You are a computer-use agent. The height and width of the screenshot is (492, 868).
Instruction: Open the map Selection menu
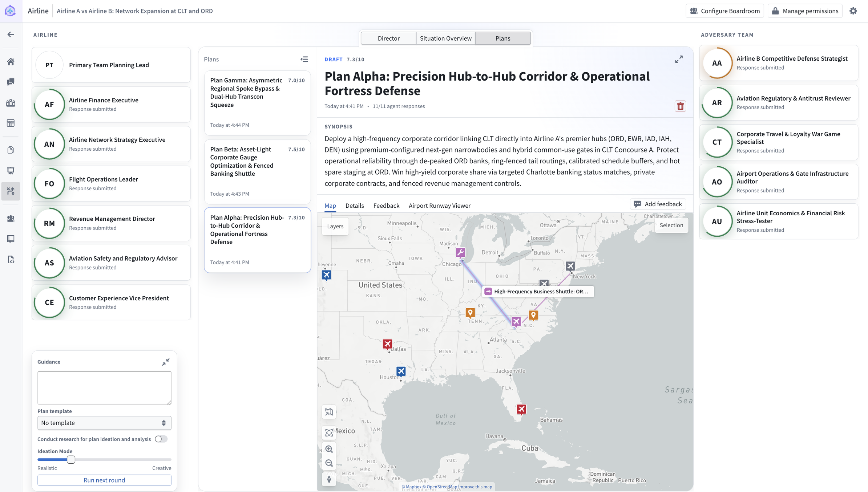tap(671, 225)
